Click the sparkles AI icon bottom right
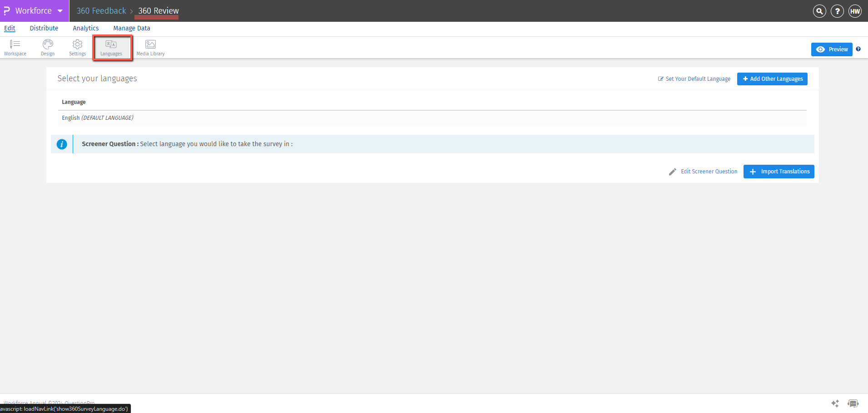 [835, 403]
